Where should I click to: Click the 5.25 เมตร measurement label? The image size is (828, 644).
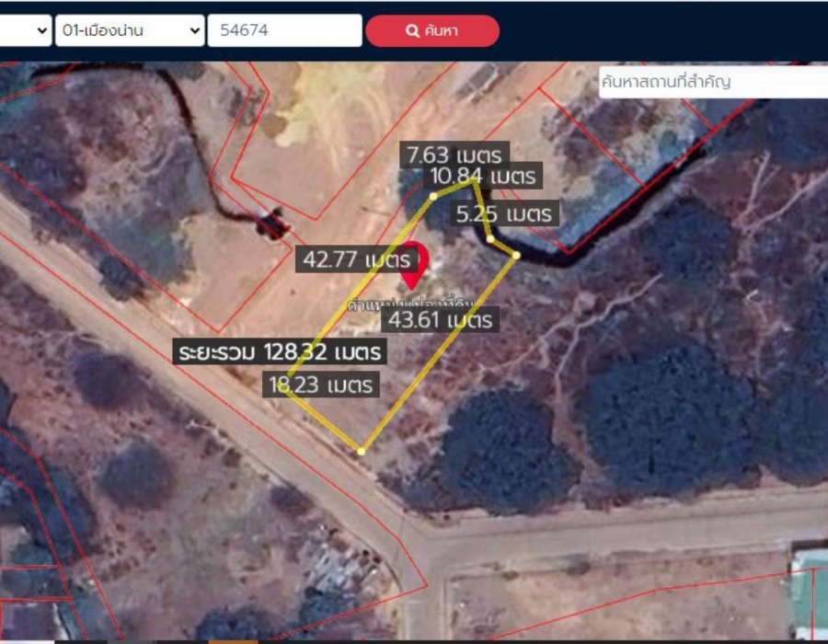click(x=504, y=213)
